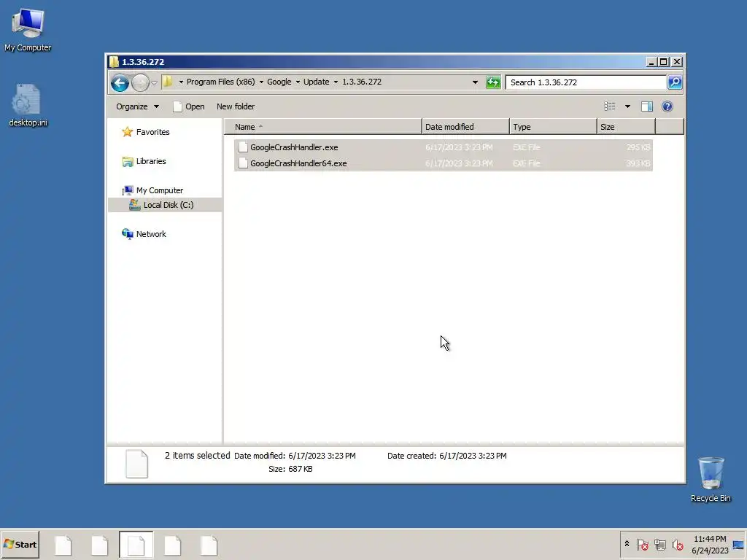Image resolution: width=747 pixels, height=560 pixels.
Task: Refresh the folder with green arrows button
Action: 493,82
